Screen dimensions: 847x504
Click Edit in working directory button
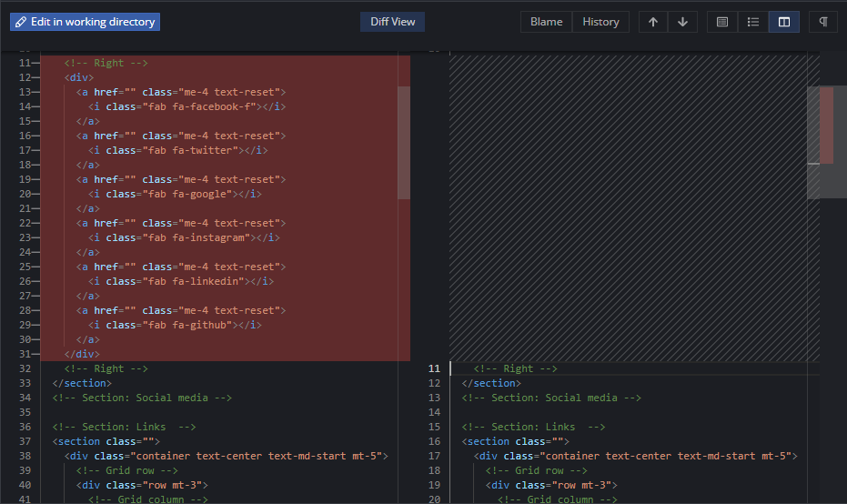[85, 22]
